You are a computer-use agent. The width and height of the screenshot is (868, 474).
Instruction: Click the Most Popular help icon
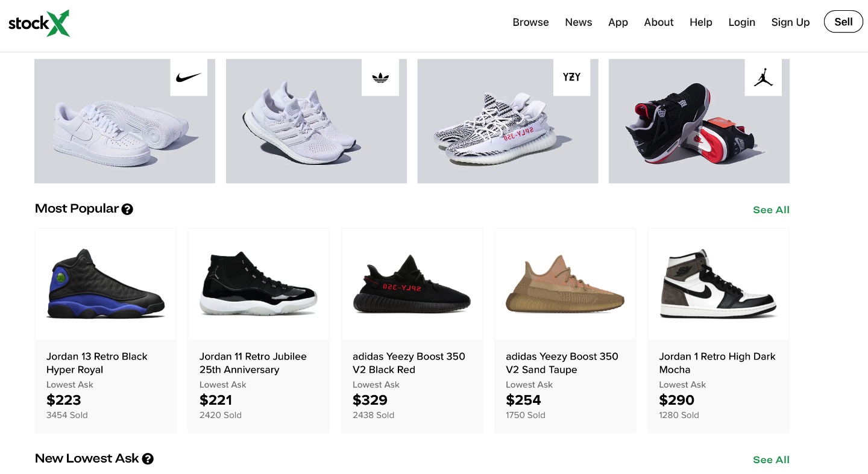(127, 210)
